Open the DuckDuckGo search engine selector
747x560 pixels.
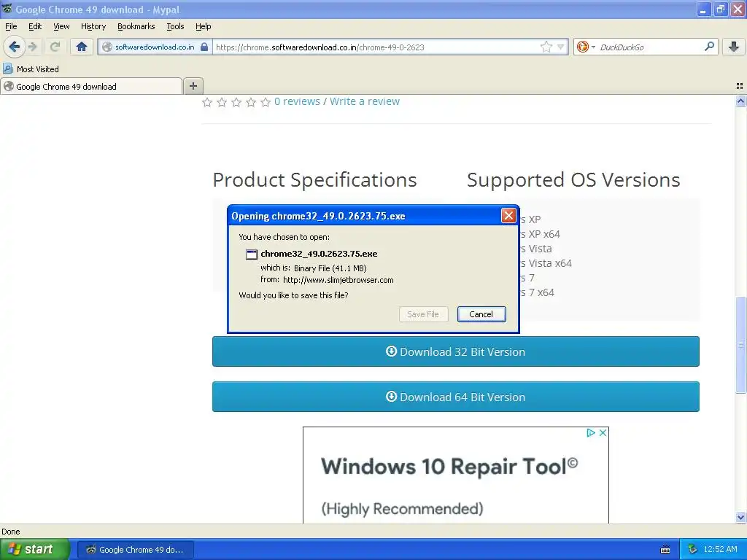[x=586, y=47]
